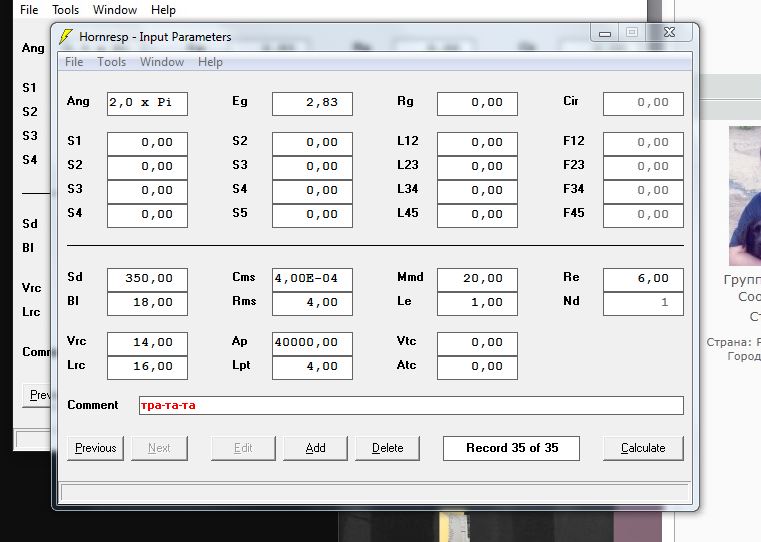The height and width of the screenshot is (542, 761).
Task: Delete the current record
Action: pos(388,448)
